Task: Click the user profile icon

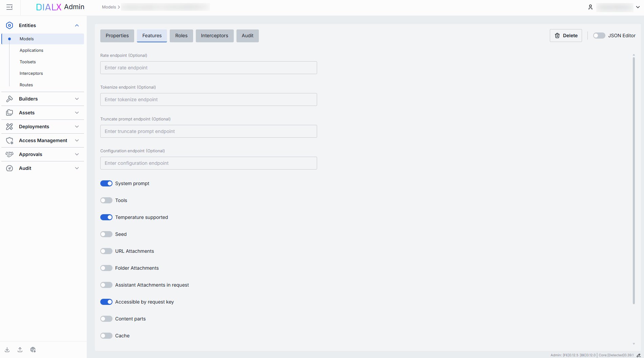Action: pyautogui.click(x=590, y=7)
